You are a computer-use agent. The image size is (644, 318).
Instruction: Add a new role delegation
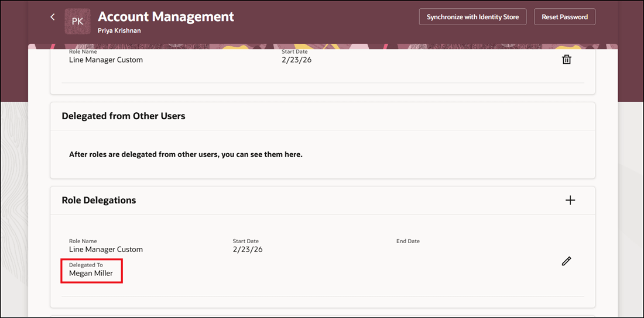[x=570, y=201]
